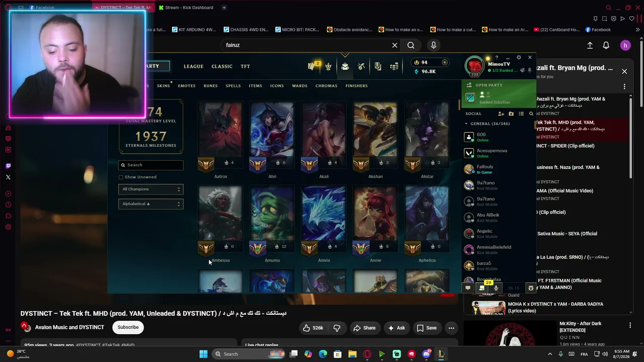
Task: Open the Windows Start menu
Action: 203,354
